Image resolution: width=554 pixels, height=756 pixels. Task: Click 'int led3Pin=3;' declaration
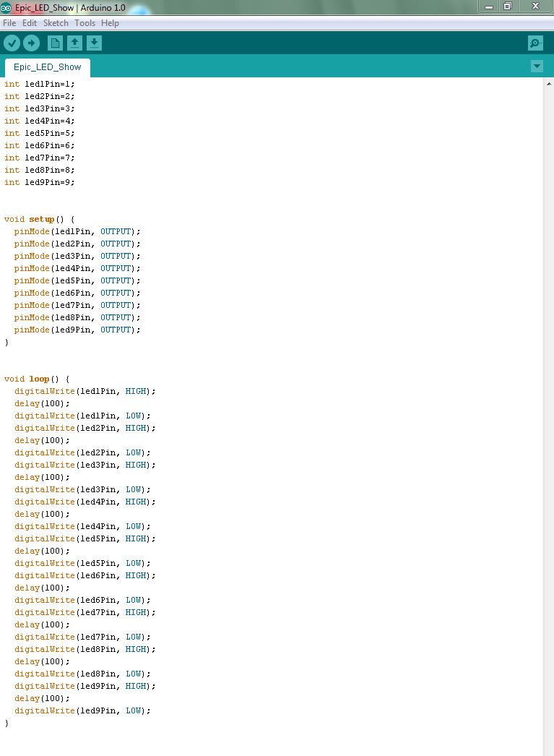pos(40,108)
